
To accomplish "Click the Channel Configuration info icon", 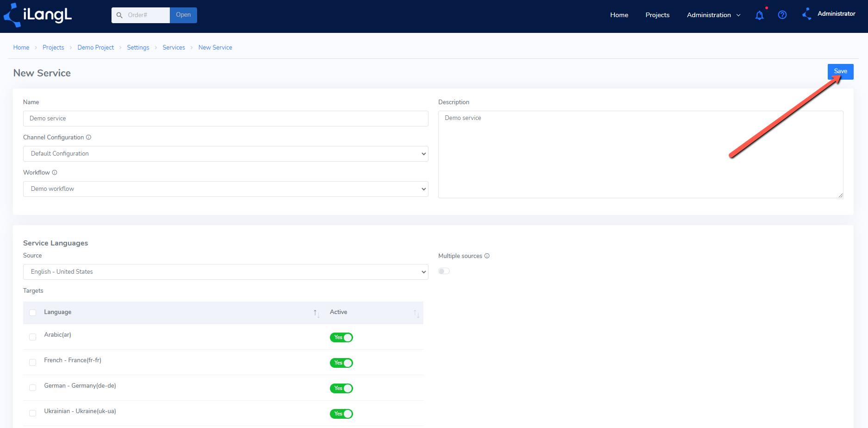I will point(89,138).
